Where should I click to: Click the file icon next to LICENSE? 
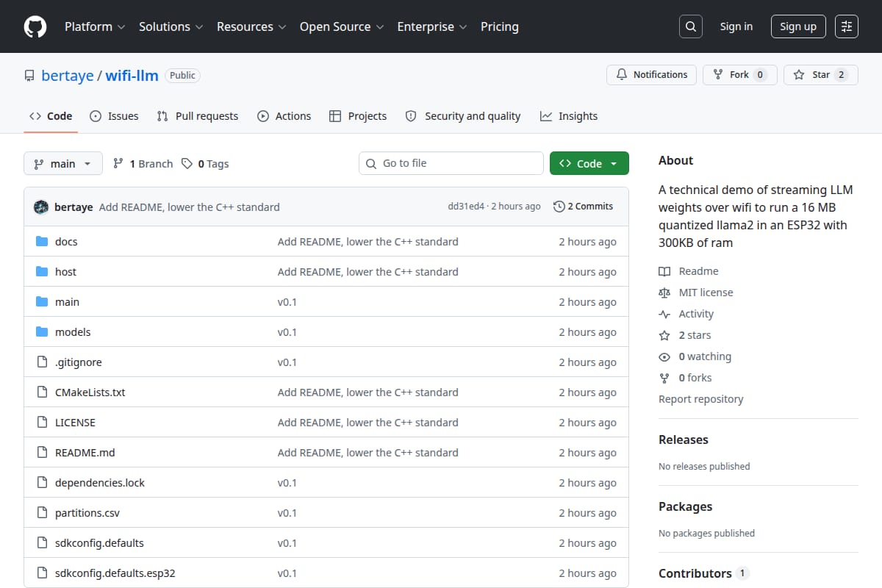(x=42, y=423)
